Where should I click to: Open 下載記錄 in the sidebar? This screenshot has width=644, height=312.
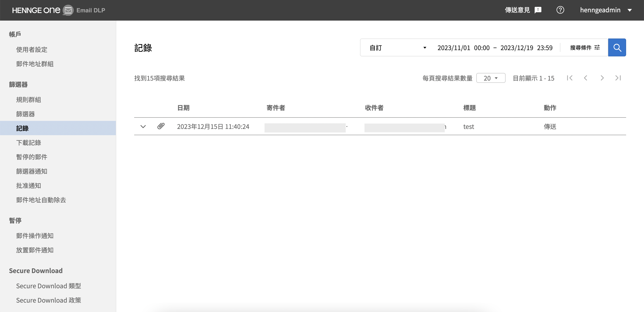[28, 143]
